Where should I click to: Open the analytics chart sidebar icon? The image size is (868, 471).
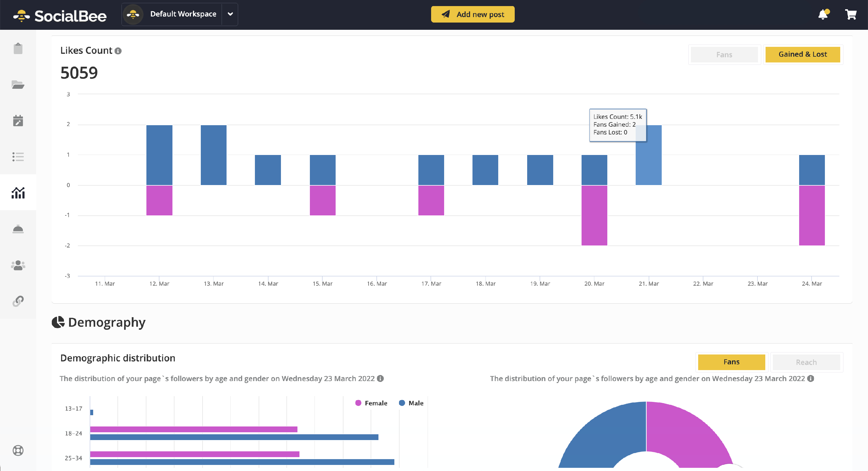click(x=18, y=193)
